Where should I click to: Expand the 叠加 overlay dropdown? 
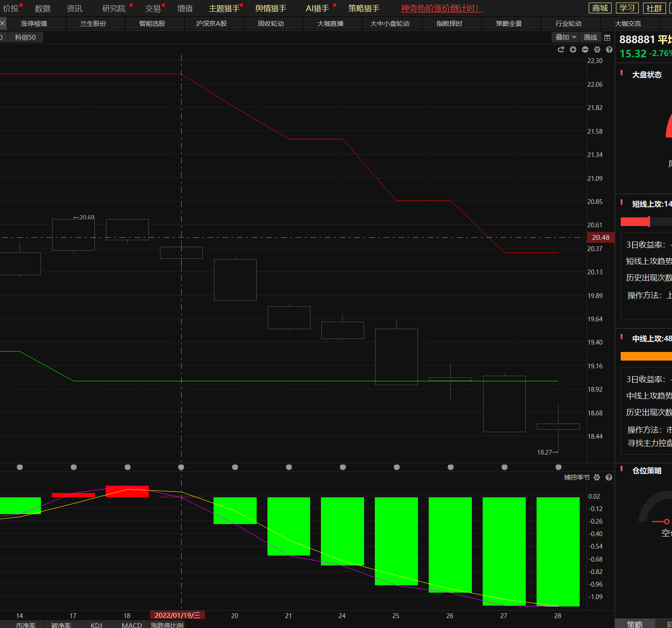(565, 38)
